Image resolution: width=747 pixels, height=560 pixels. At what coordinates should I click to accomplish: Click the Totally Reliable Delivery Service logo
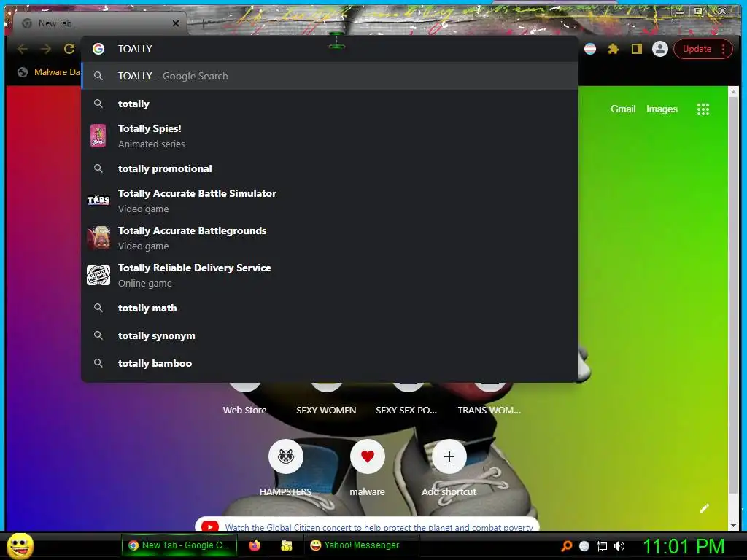click(x=98, y=275)
